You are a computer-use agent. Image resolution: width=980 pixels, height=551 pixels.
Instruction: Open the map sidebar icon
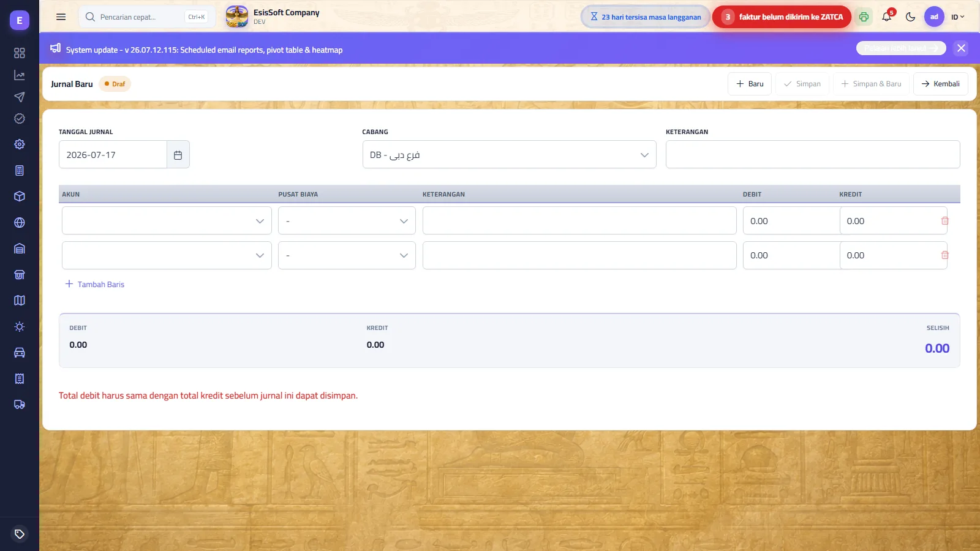pos(20,301)
